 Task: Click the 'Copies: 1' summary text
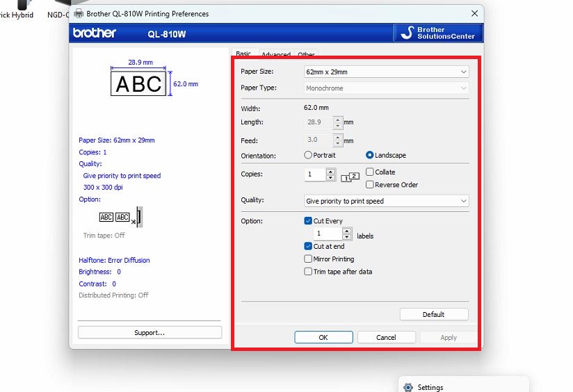pos(92,152)
